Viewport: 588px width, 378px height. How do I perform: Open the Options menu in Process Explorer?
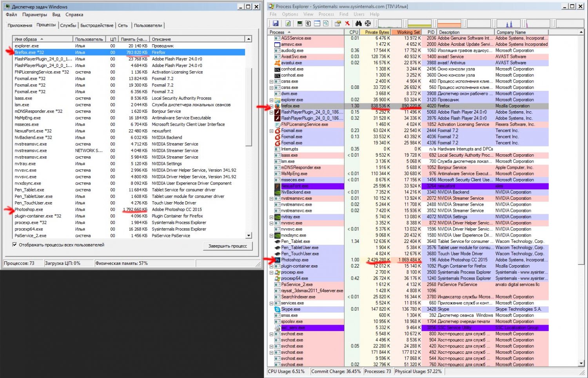click(x=290, y=14)
